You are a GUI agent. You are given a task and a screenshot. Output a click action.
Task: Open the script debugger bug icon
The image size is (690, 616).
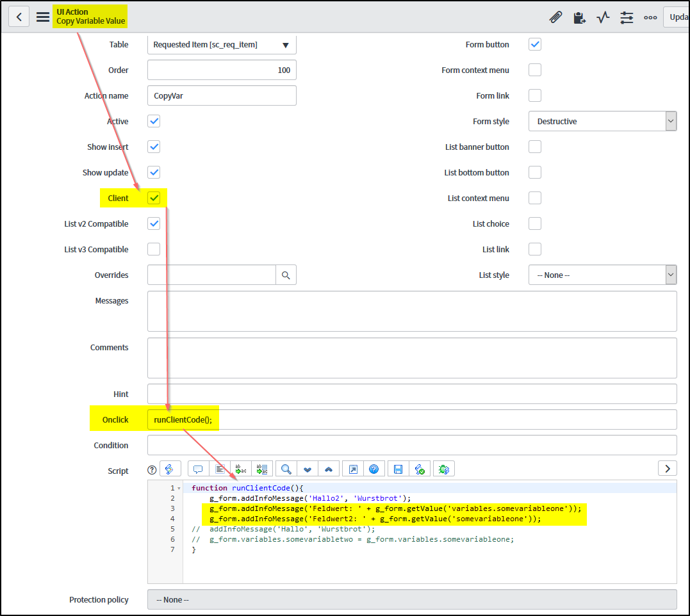click(x=444, y=469)
